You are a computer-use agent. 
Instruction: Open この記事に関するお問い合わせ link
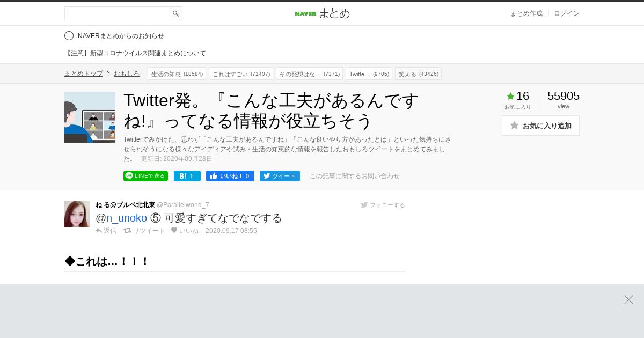point(355,176)
